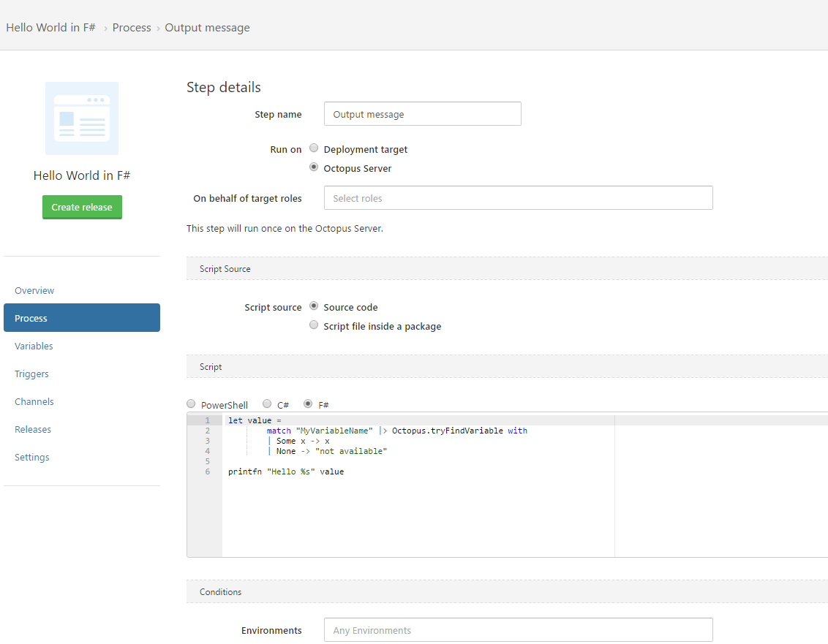Click the Process breadcrumb link
The width and height of the screenshot is (828, 644).
click(132, 28)
